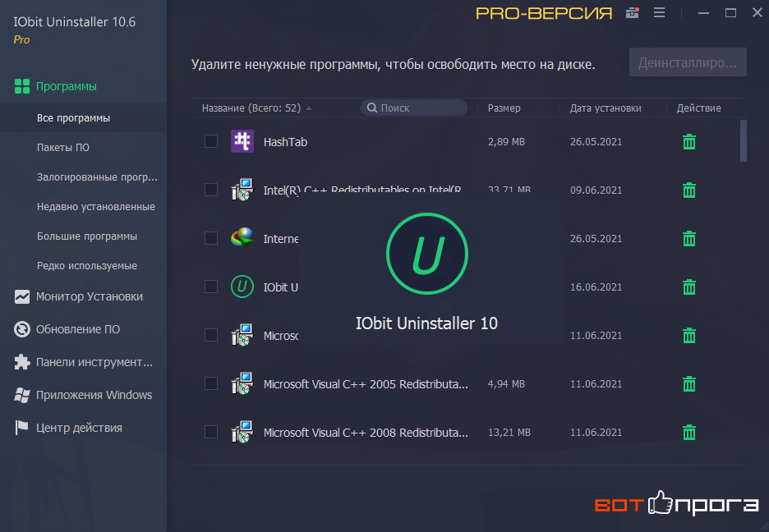Click the Intel(R) C++ Redistributables installer icon
The width and height of the screenshot is (769, 532).
click(242, 190)
